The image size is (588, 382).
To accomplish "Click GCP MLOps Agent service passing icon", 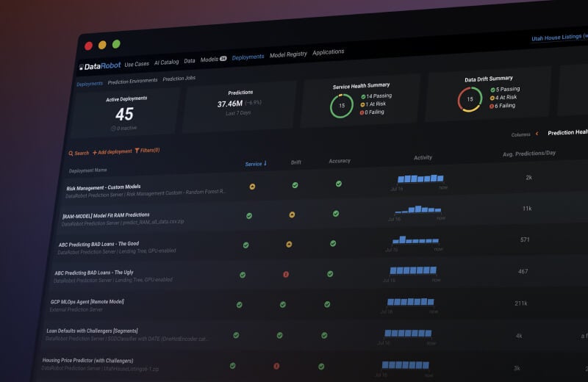I will point(240,305).
